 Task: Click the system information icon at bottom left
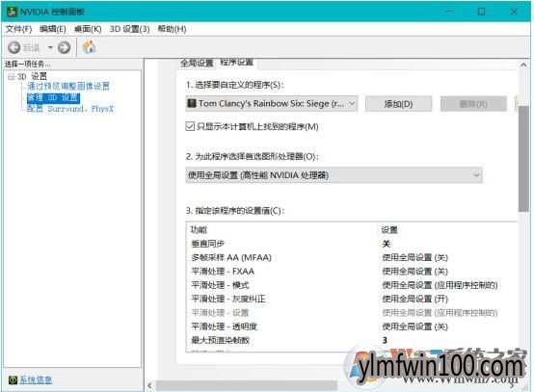(x=13, y=379)
